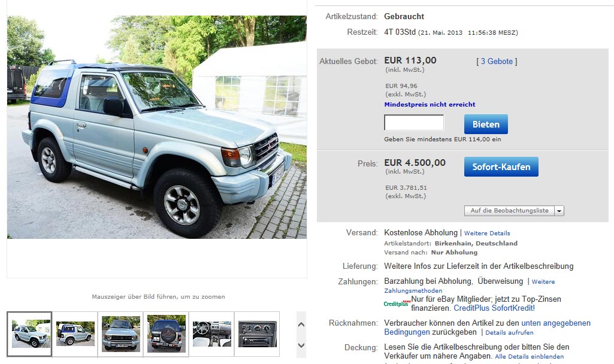Click the down arrow beside the thumbnails
Viewport: 614px width, 364px height.
click(301, 345)
